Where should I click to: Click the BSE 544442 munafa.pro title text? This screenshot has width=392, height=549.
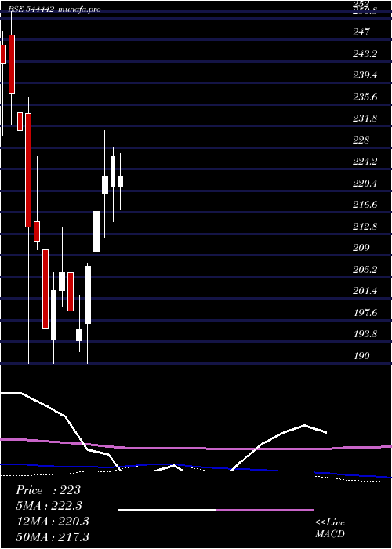click(x=54, y=9)
